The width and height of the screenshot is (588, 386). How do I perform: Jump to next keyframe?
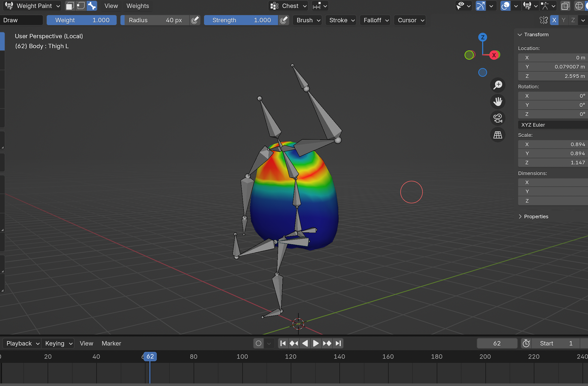click(x=327, y=343)
